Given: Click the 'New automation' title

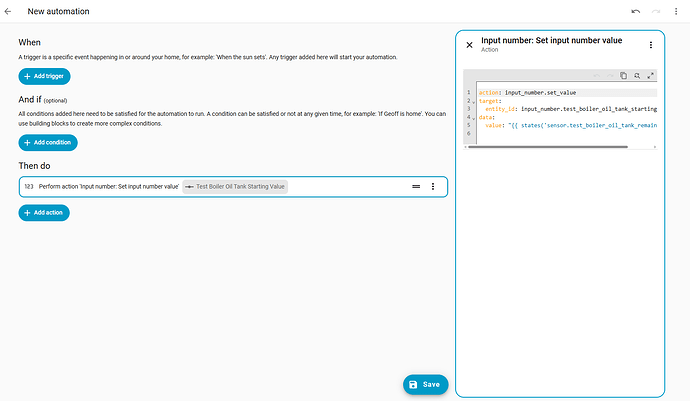Looking at the screenshot, I should click(59, 11).
